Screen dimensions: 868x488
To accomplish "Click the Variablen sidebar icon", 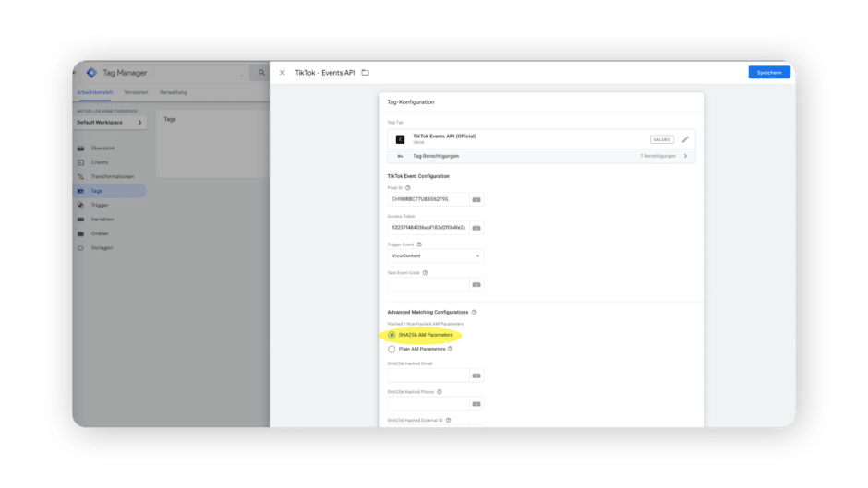I will point(81,220).
